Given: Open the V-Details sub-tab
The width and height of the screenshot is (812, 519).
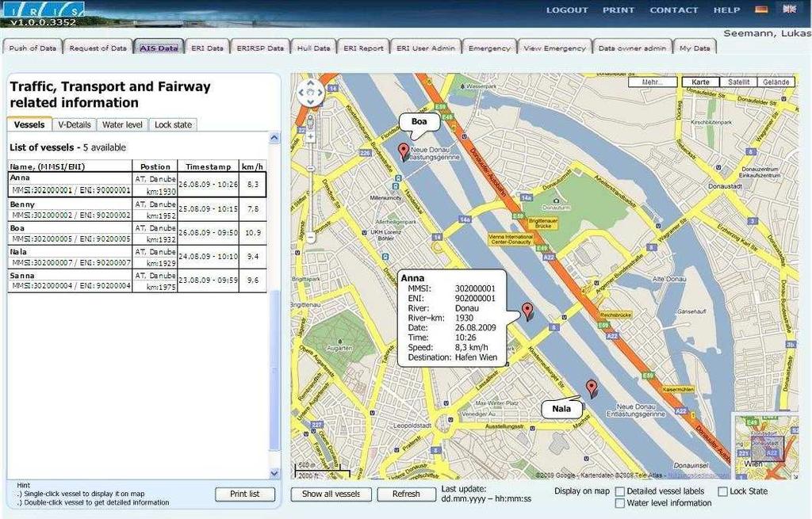Looking at the screenshot, I should [75, 124].
